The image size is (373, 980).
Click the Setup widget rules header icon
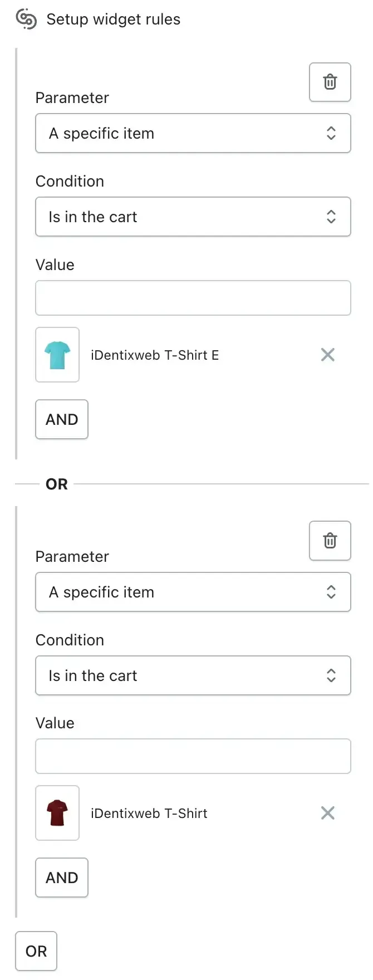(26, 19)
